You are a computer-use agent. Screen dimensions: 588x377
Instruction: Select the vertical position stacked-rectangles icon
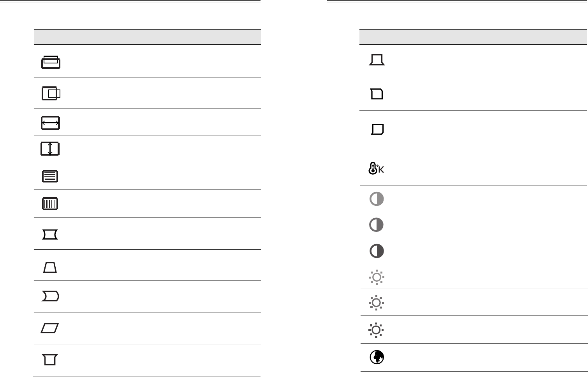[50, 62]
